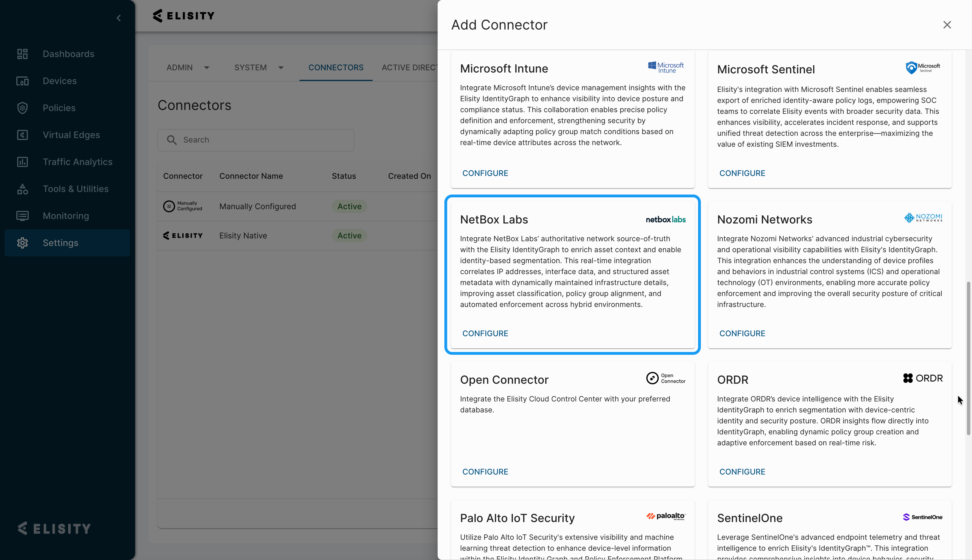Configure the ORDR connector
Screen dimensions: 972x560
pyautogui.click(x=742, y=471)
